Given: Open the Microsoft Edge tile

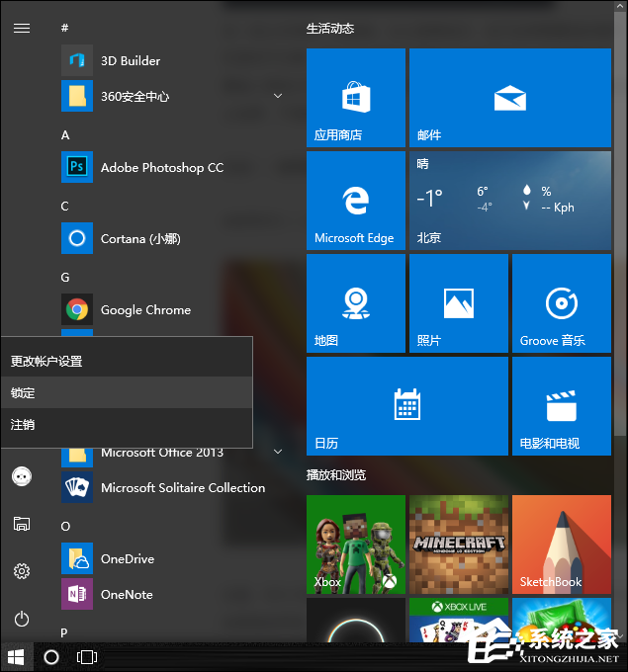Looking at the screenshot, I should coord(355,200).
